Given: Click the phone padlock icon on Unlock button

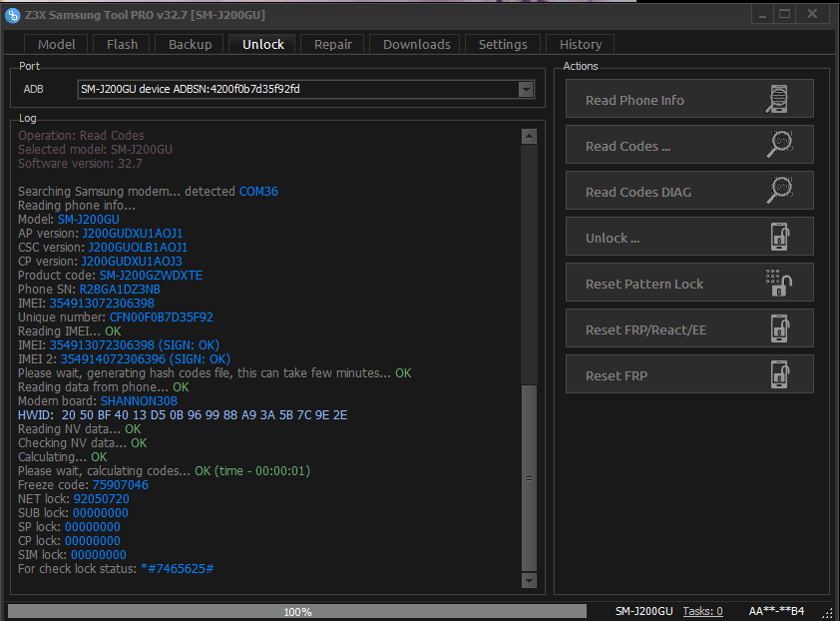Looking at the screenshot, I should coord(780,237).
